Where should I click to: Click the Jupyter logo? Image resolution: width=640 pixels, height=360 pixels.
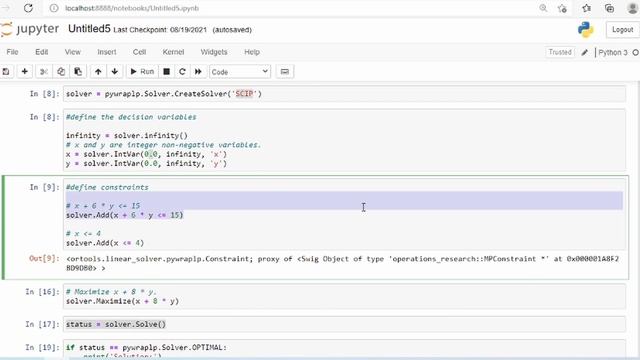point(30,29)
